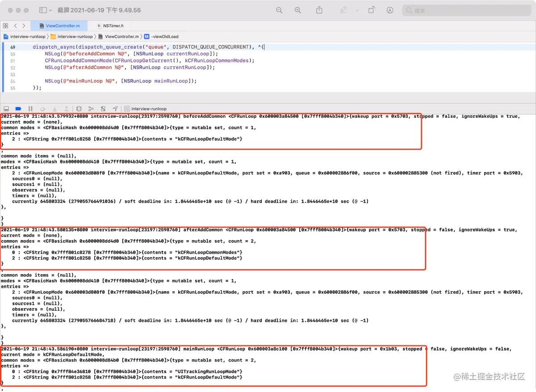Open the Debug Memory Graph

[x=91, y=108]
